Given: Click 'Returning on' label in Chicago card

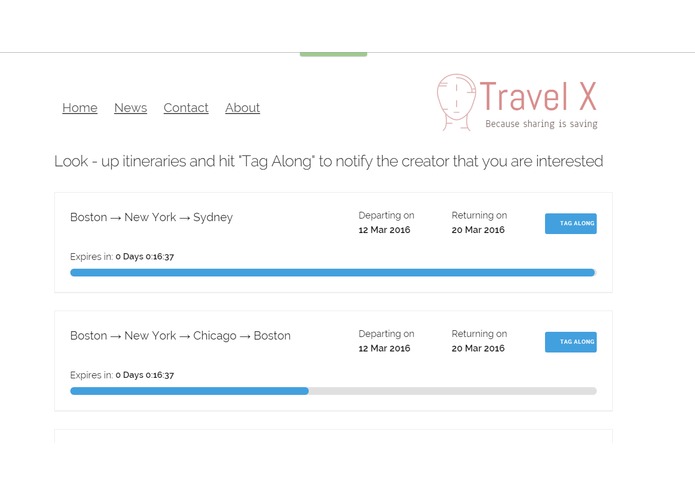Looking at the screenshot, I should (x=479, y=334).
